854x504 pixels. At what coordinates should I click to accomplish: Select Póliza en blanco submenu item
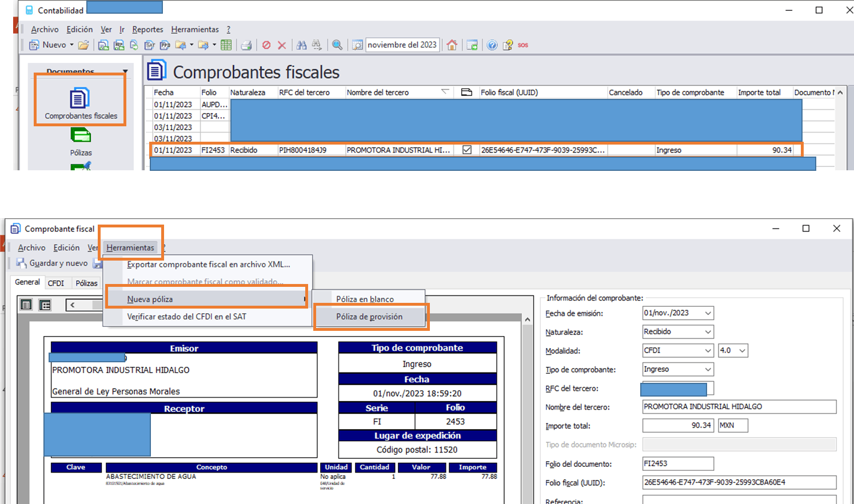(x=365, y=299)
